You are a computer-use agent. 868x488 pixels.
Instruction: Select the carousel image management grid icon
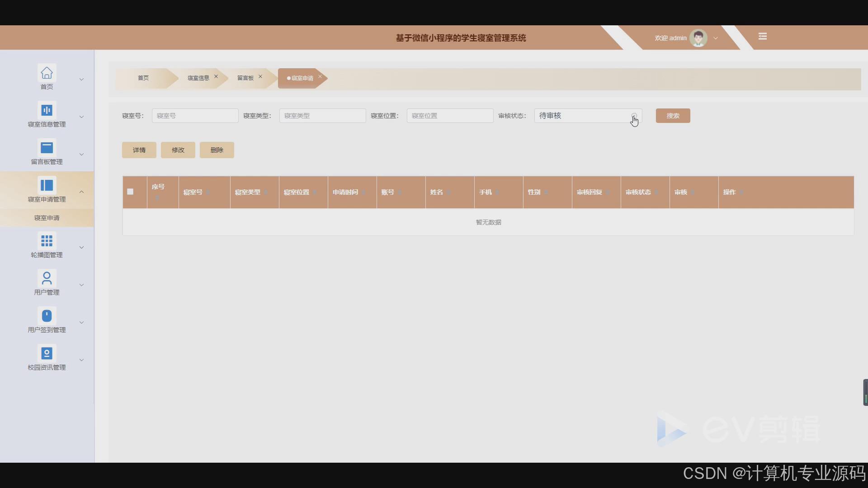click(47, 240)
